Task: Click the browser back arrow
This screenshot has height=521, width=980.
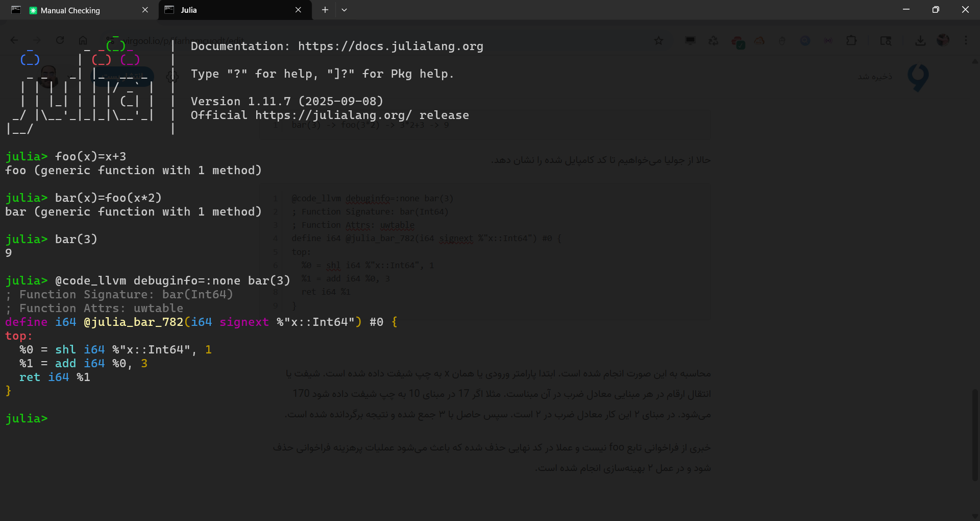Action: 14,40
